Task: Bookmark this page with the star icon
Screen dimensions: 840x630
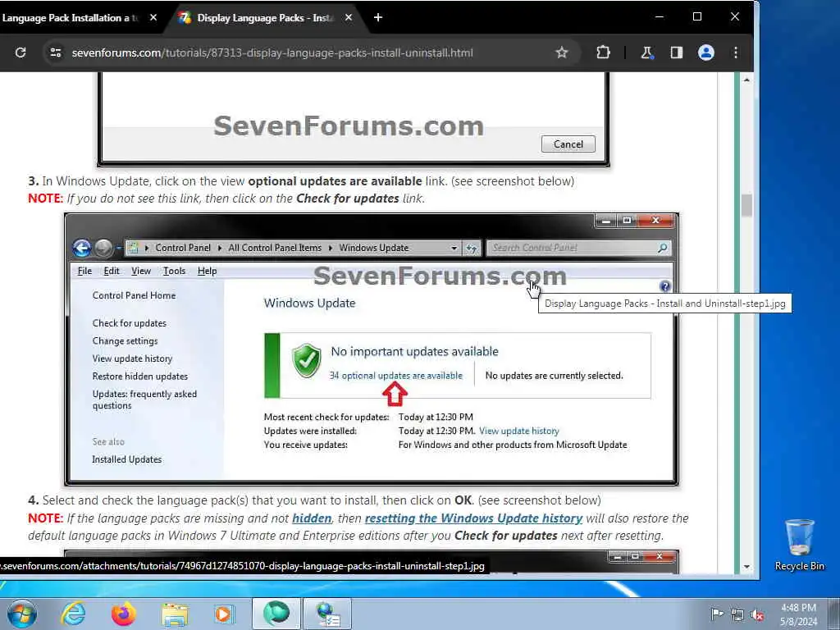Action: click(561, 52)
